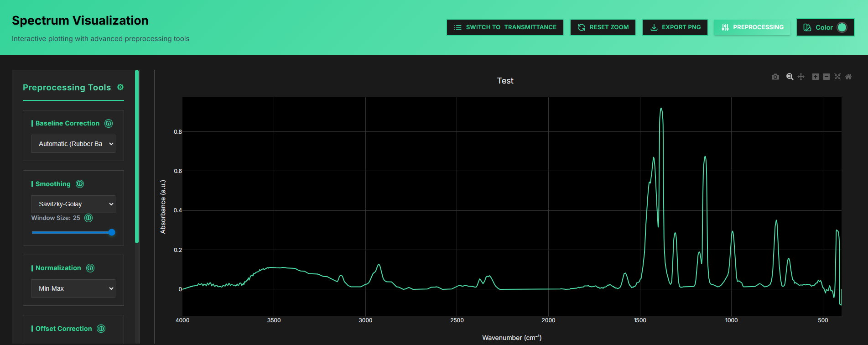Image resolution: width=868 pixels, height=345 pixels.
Task: Click the plot autoscale icon
Action: 837,77
